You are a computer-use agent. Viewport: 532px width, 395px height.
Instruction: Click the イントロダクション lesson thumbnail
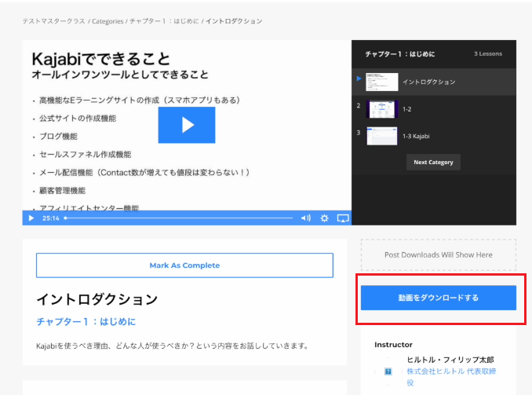[381, 82]
